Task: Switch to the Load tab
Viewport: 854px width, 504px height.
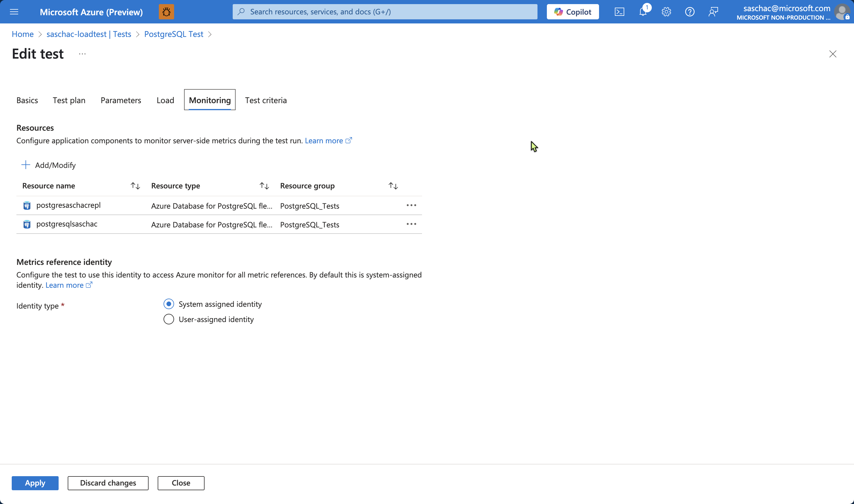Action: pos(165,101)
